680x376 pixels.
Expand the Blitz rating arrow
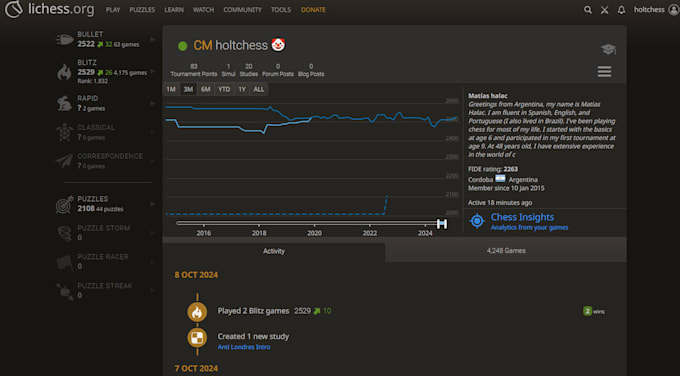click(x=153, y=71)
